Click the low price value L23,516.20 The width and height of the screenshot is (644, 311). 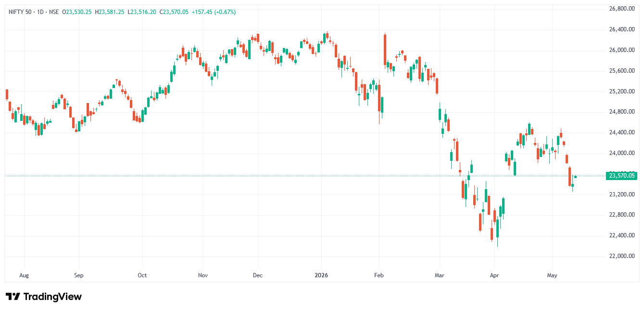click(142, 12)
